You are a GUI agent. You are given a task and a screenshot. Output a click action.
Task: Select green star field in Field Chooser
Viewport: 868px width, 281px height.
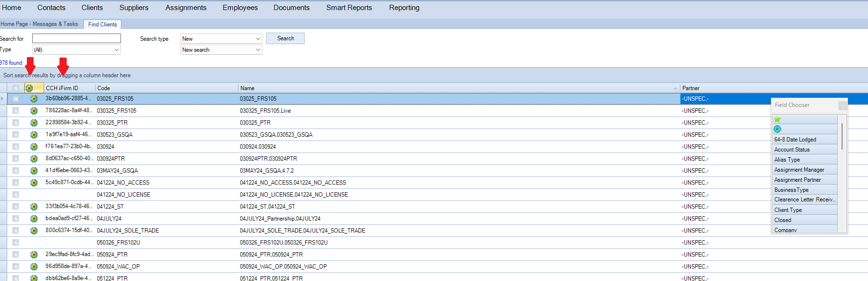point(805,119)
